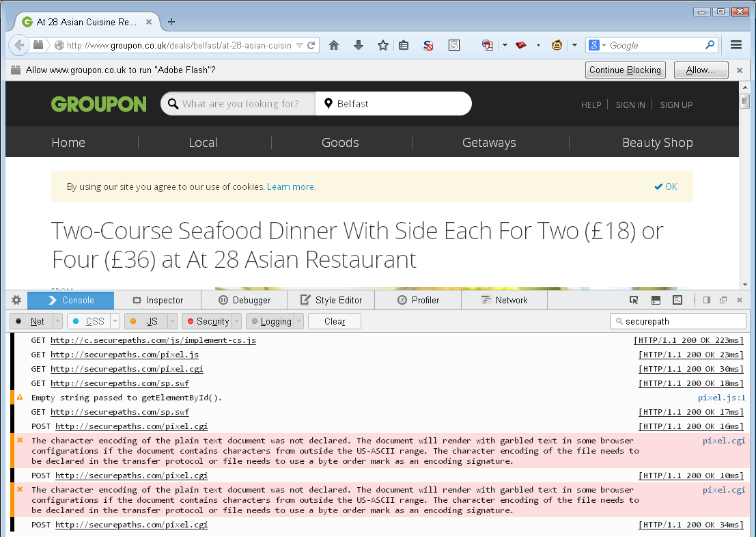Toggle Logging messages filter
Screen dimensions: 756x537
(270, 321)
